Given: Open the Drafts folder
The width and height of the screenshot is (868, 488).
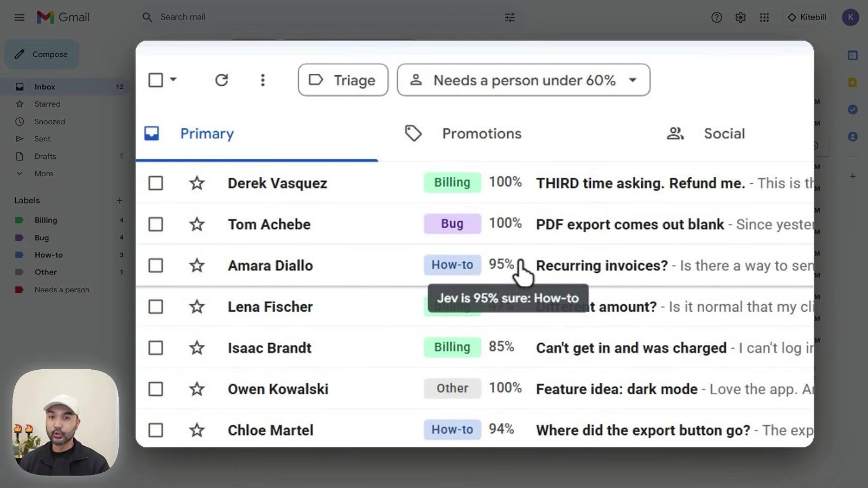Looking at the screenshot, I should pyautogui.click(x=45, y=156).
